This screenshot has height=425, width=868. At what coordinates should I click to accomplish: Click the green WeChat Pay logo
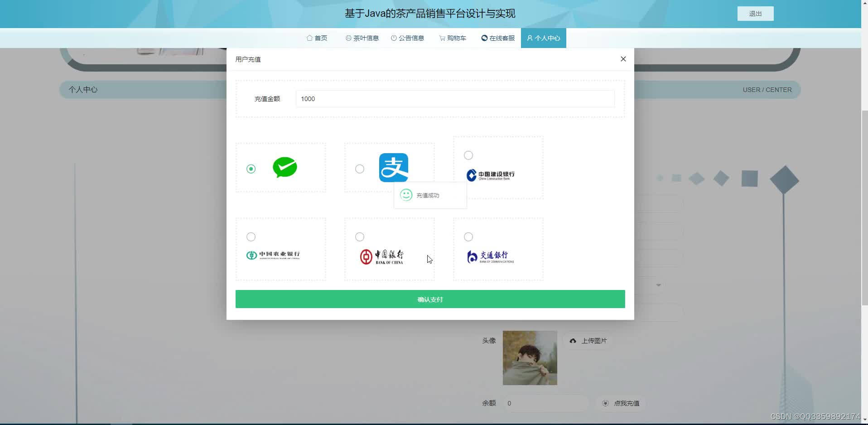tap(285, 167)
